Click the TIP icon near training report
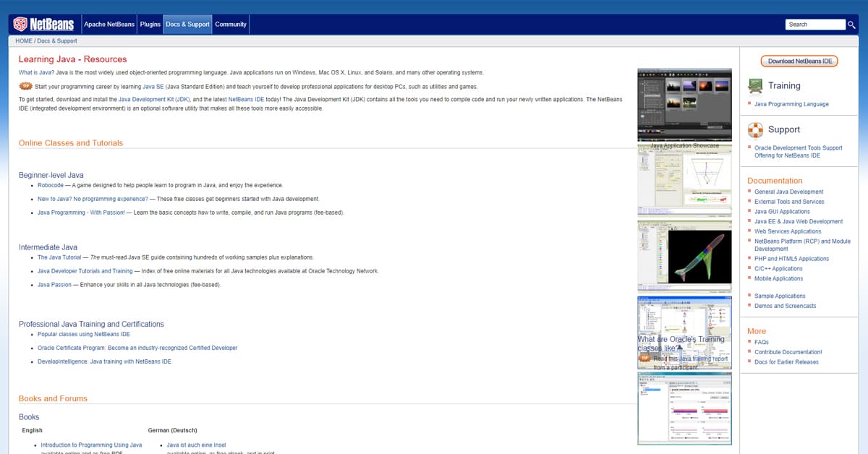 (x=644, y=358)
